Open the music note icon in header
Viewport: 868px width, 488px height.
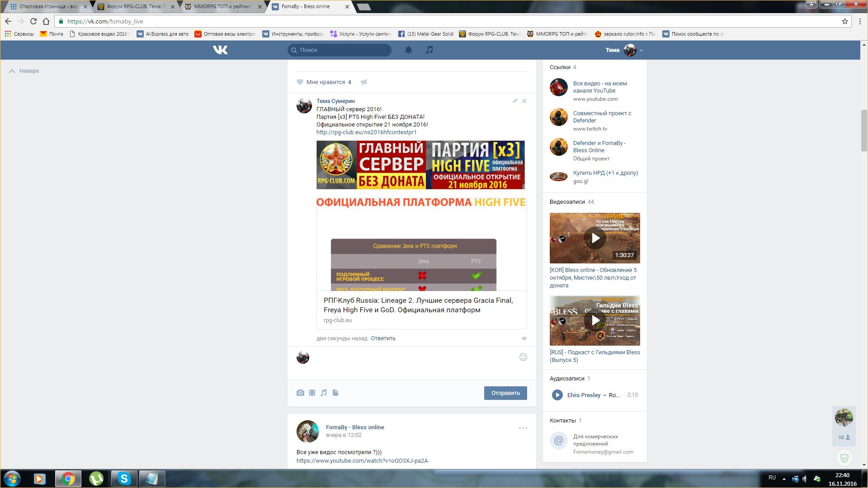pos(429,50)
